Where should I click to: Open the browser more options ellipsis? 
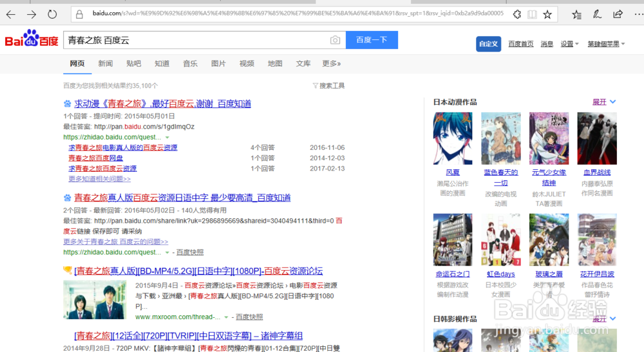tap(639, 14)
